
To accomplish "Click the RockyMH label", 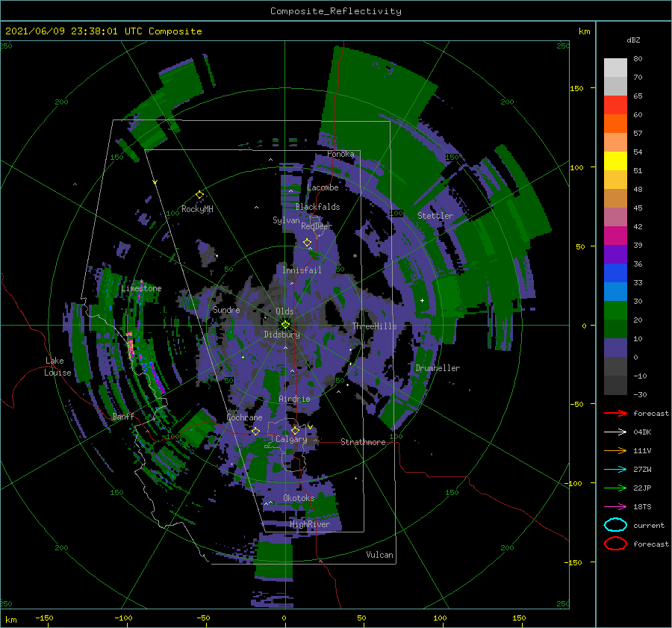I will click(197, 209).
